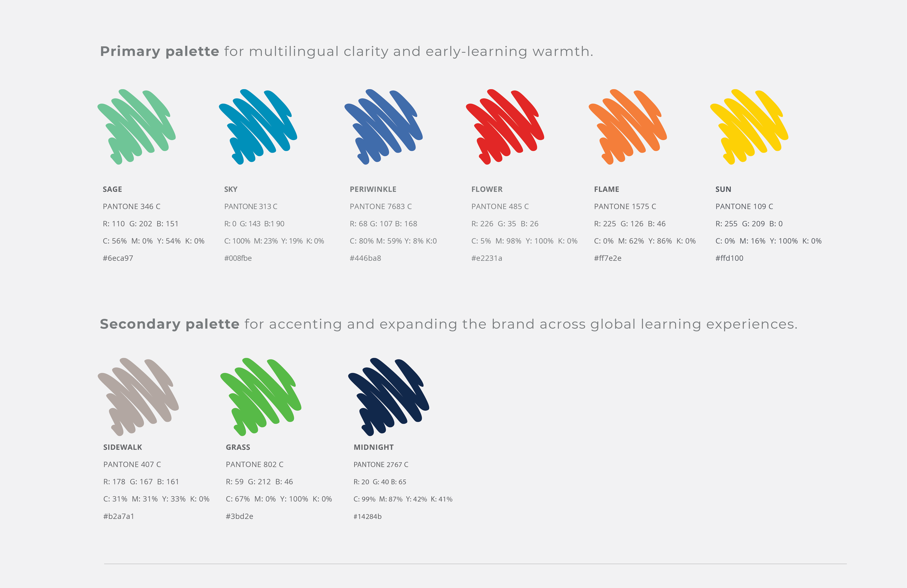The height and width of the screenshot is (588, 907).
Task: Select hex code #14284b under Midnight
Action: pos(368,517)
